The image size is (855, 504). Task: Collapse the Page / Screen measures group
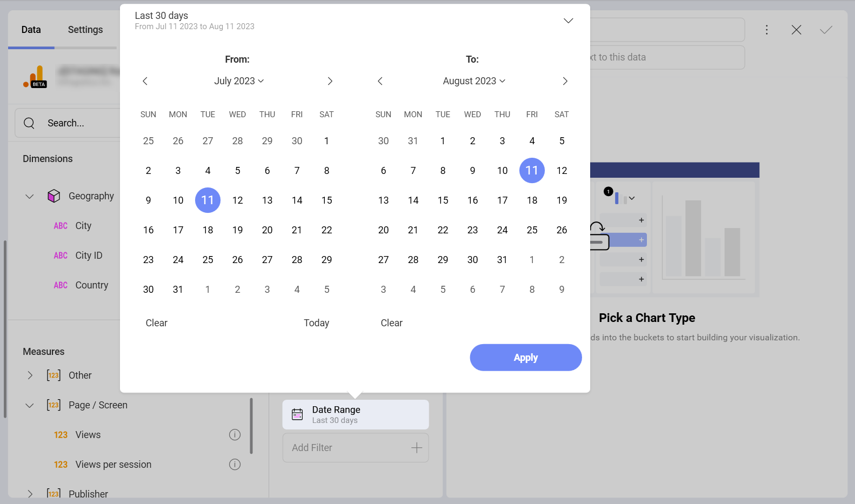(x=30, y=405)
